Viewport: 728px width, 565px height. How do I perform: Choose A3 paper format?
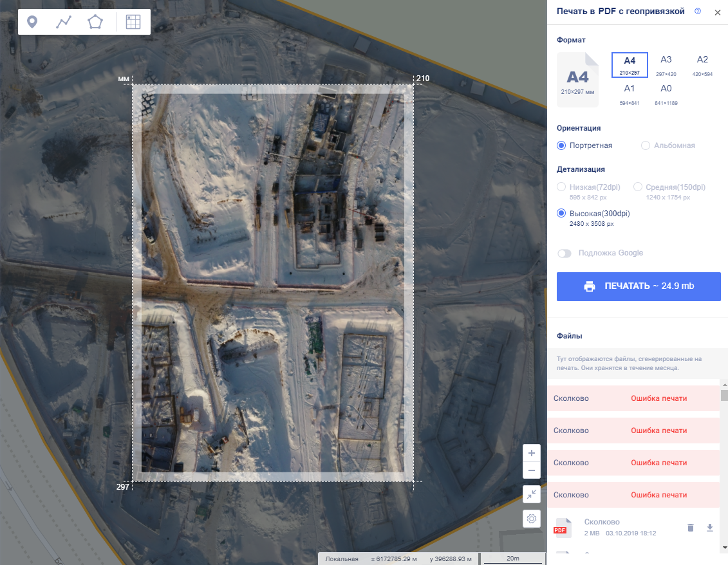coord(666,64)
